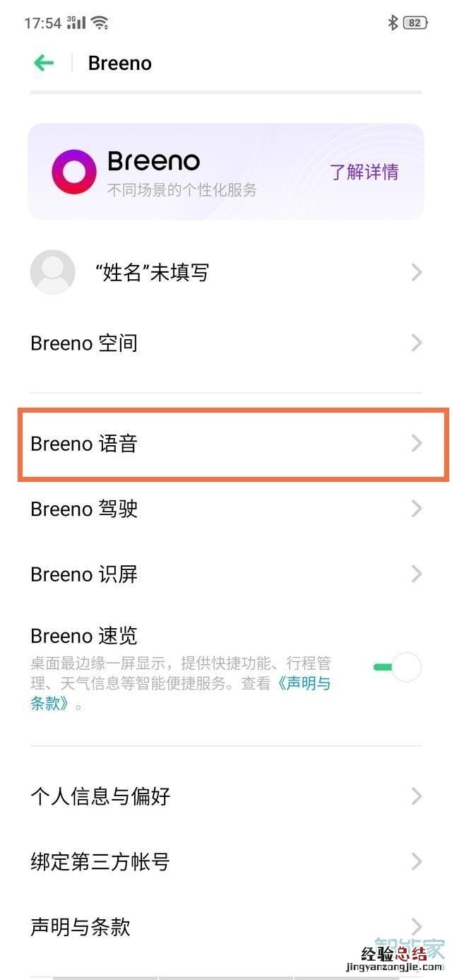Screen dimensions: 452x980
Task: Tap the battery level indicator
Action: 415,23
